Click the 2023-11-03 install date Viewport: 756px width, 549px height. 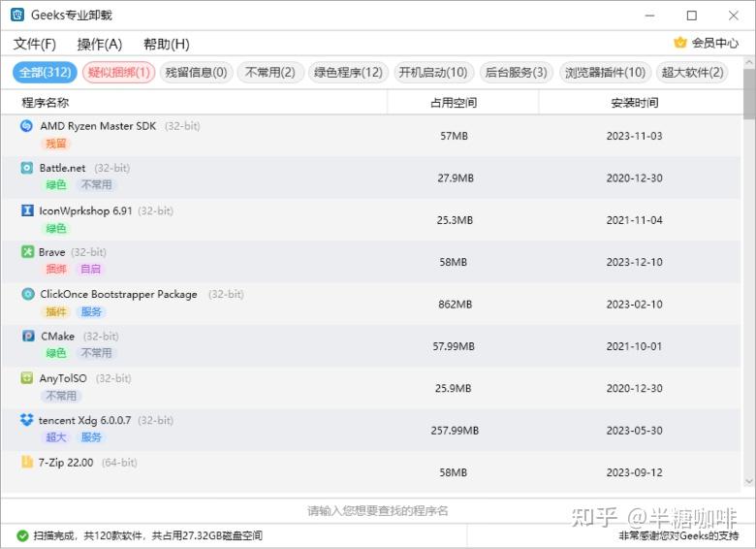[x=635, y=136]
